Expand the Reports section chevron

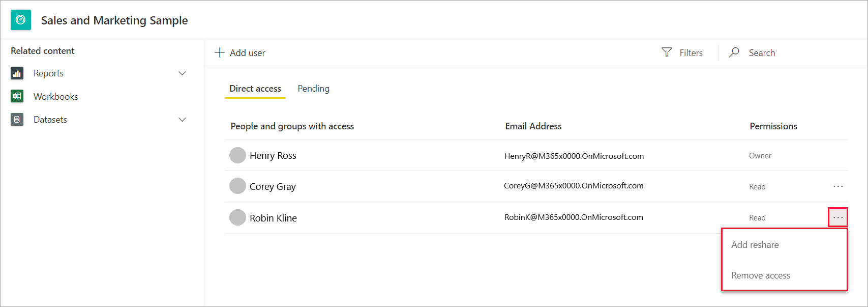[x=182, y=73]
